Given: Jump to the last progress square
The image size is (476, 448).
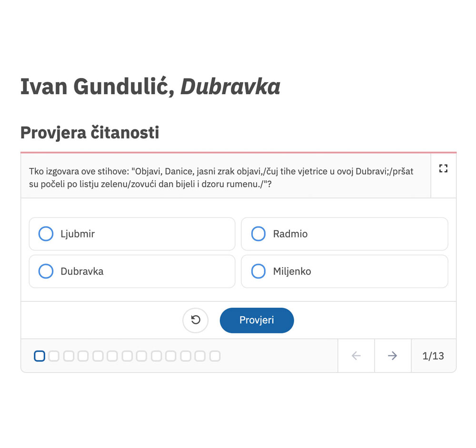Looking at the screenshot, I should pos(215,356).
